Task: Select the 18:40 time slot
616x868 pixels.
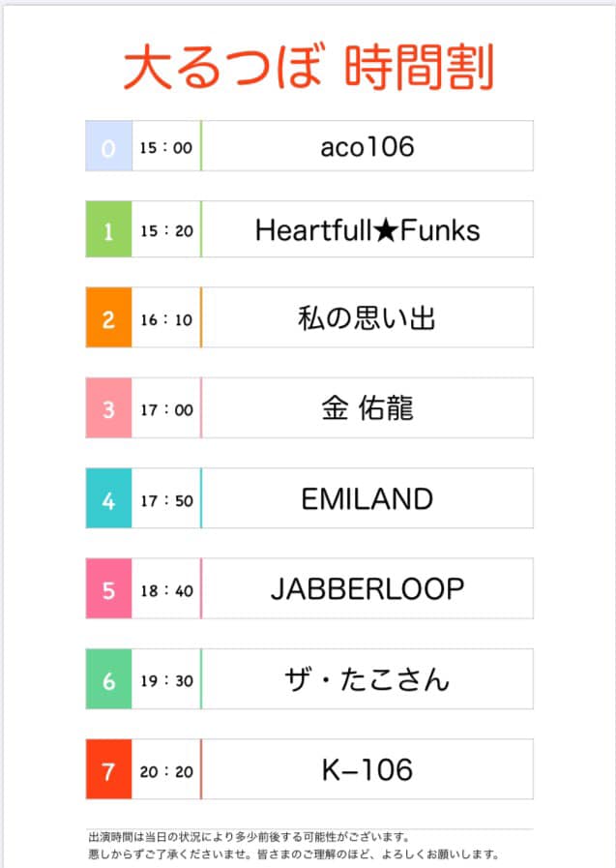Action: [x=166, y=589]
